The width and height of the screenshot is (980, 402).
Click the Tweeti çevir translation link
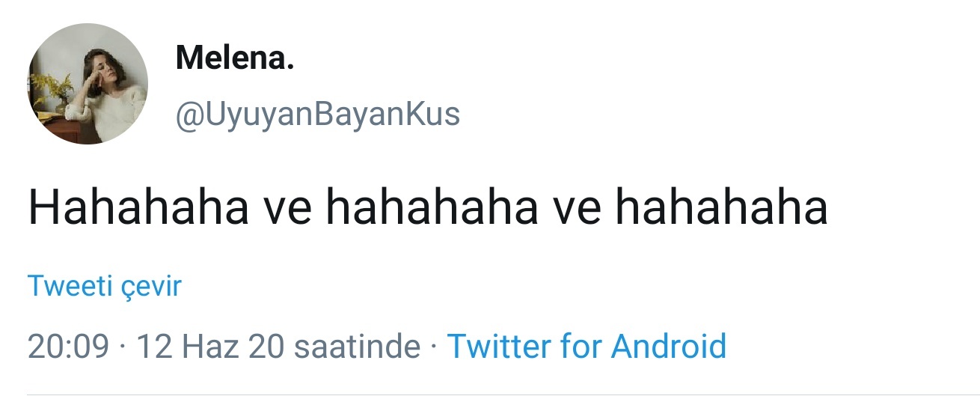(104, 286)
